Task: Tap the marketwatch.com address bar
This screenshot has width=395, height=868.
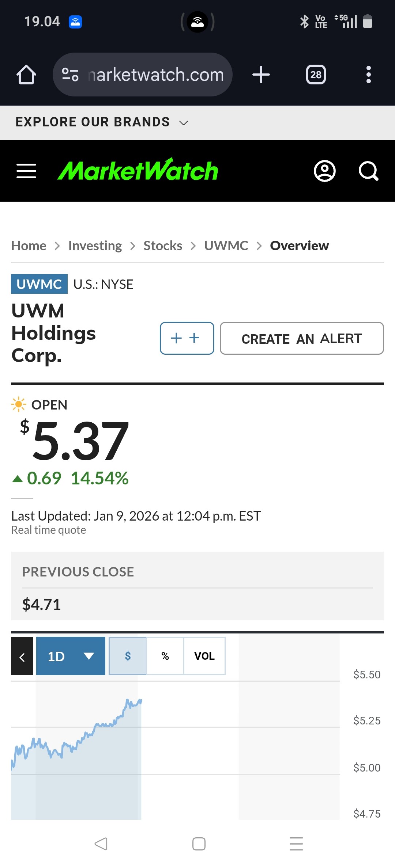Action: [x=155, y=75]
